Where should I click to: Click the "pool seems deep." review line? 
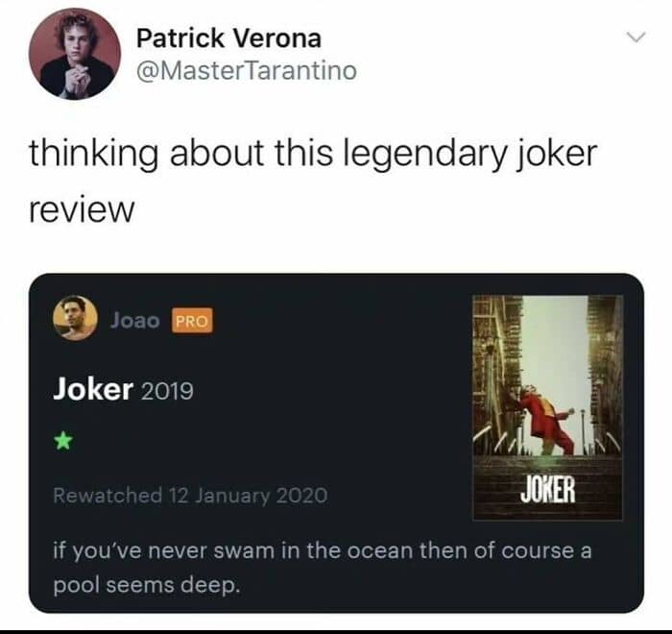(145, 586)
